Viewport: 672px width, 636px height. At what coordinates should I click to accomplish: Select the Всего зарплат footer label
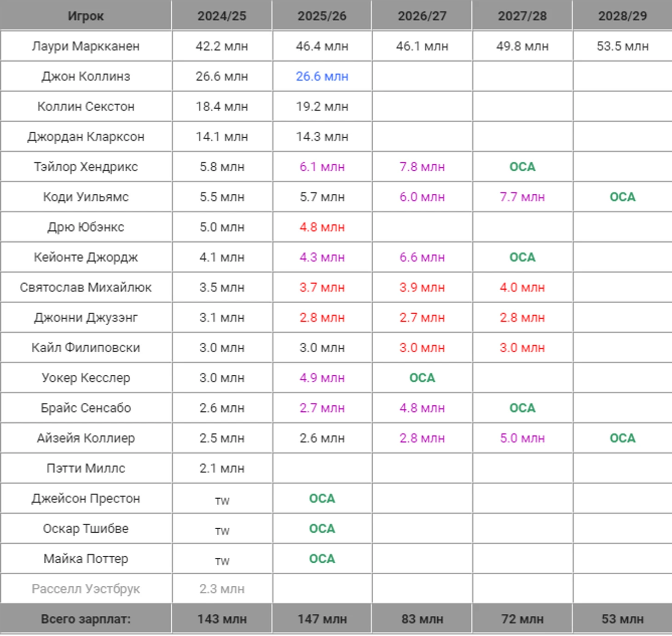point(86,619)
